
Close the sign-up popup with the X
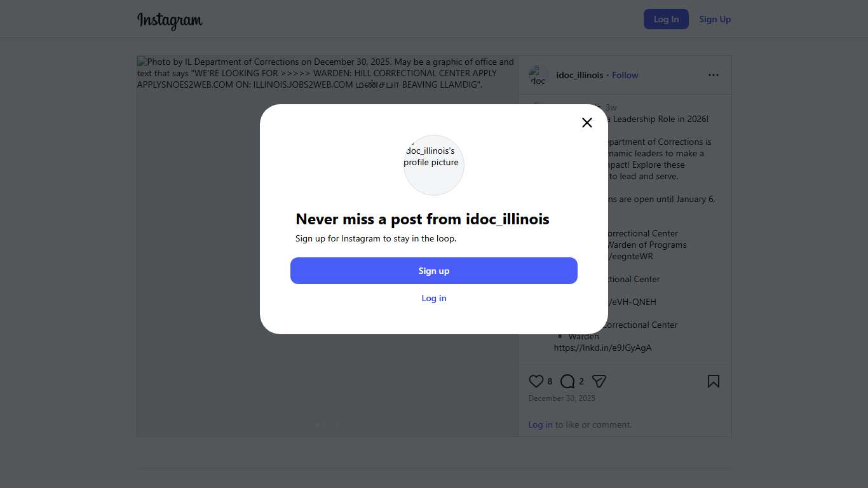[587, 123]
